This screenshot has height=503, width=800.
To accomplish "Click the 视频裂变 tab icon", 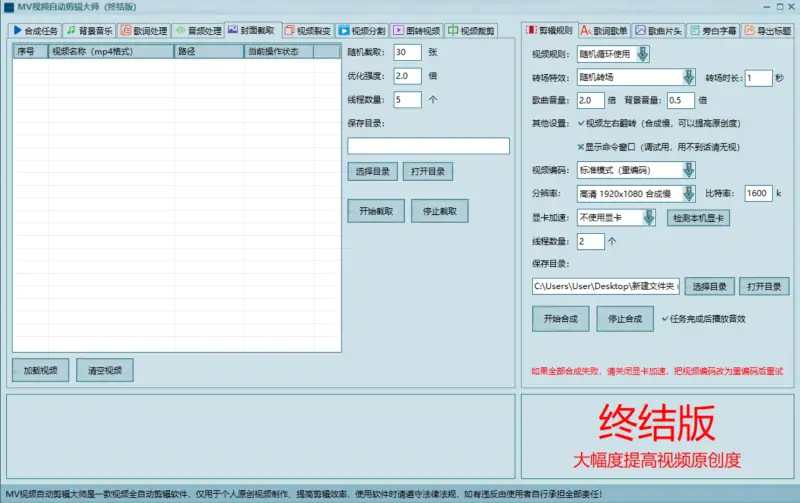I will coord(290,30).
